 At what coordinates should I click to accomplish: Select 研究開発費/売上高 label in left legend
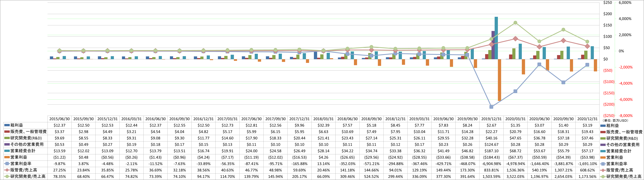28,177
